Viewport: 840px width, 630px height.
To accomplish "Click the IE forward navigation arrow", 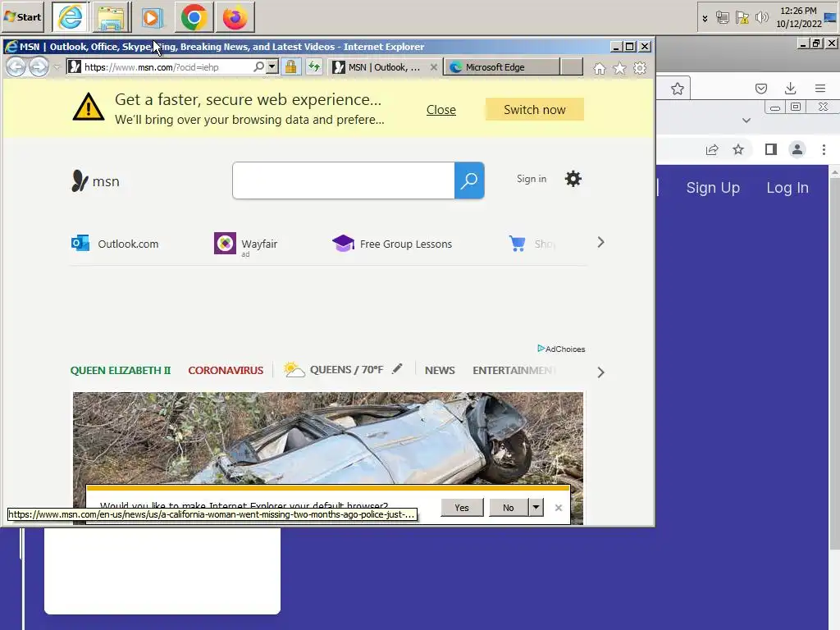I will (x=38, y=67).
